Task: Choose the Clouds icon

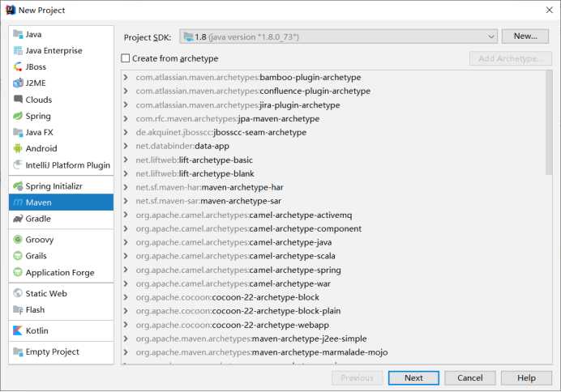Action: 18,99
